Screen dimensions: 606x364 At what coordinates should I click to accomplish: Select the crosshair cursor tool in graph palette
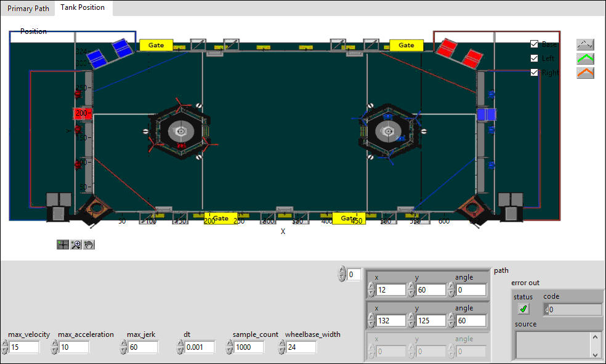(x=62, y=245)
